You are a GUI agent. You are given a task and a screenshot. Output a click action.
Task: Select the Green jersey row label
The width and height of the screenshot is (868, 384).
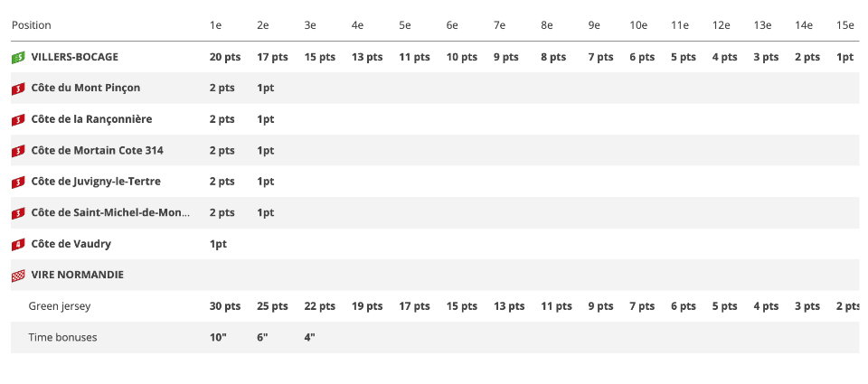[60, 306]
